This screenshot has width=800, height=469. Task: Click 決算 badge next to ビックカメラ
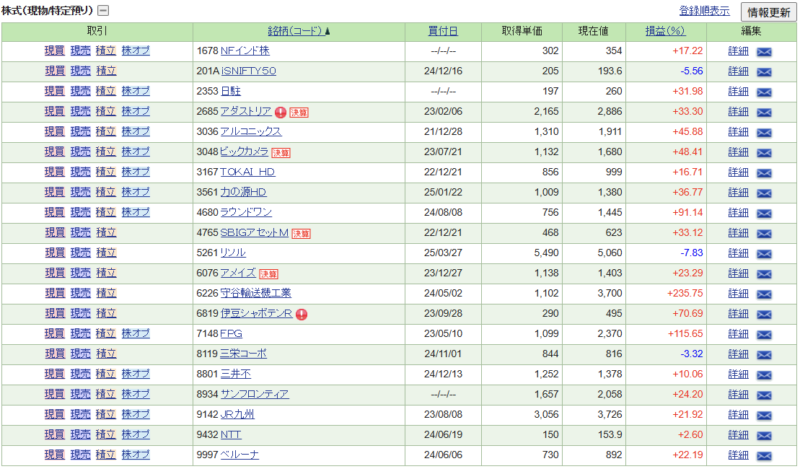[281, 153]
